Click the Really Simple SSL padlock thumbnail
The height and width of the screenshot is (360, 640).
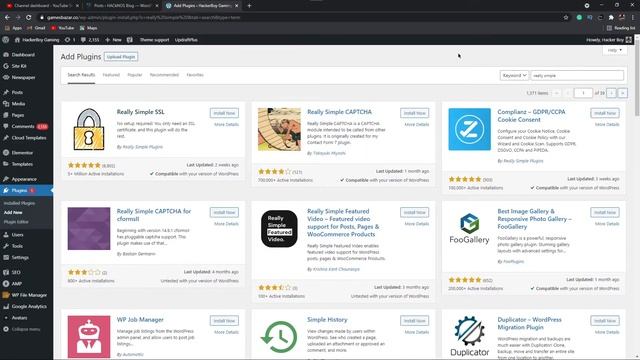coord(89,129)
